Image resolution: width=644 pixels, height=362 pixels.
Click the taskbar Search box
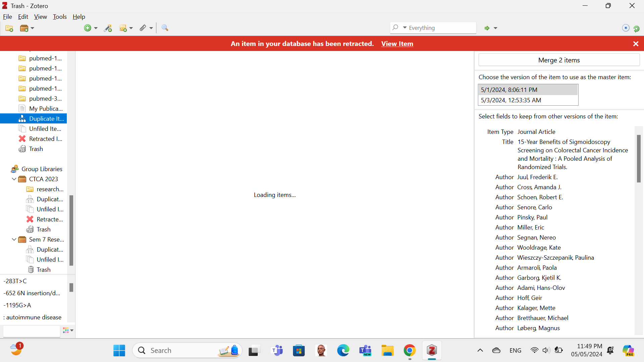tap(187, 350)
